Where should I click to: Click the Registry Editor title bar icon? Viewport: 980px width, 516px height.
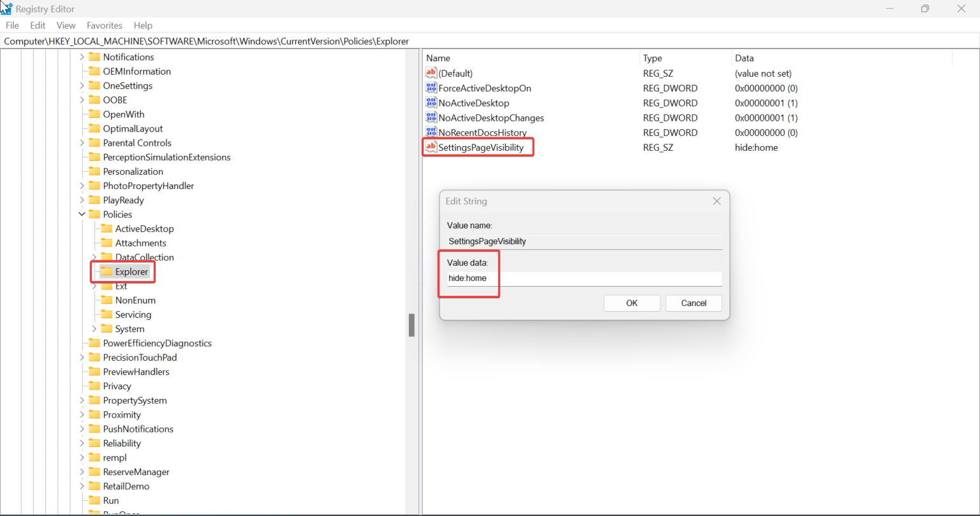[6, 8]
